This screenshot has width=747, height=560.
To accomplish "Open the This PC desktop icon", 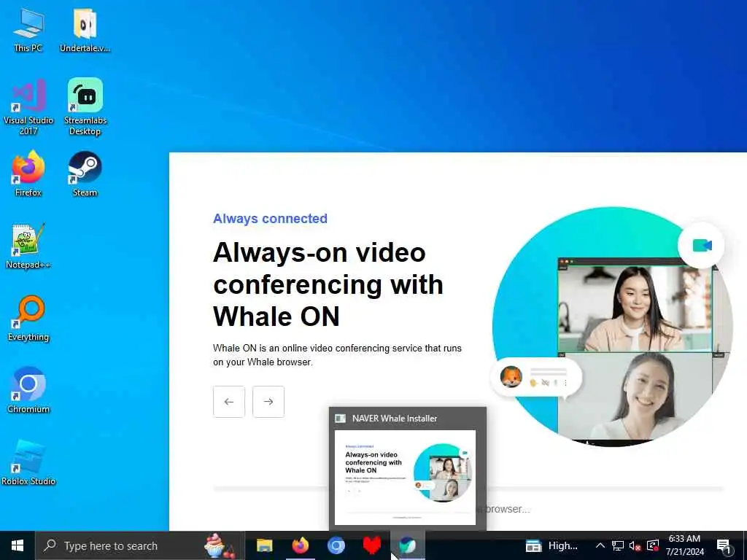I will (x=28, y=29).
